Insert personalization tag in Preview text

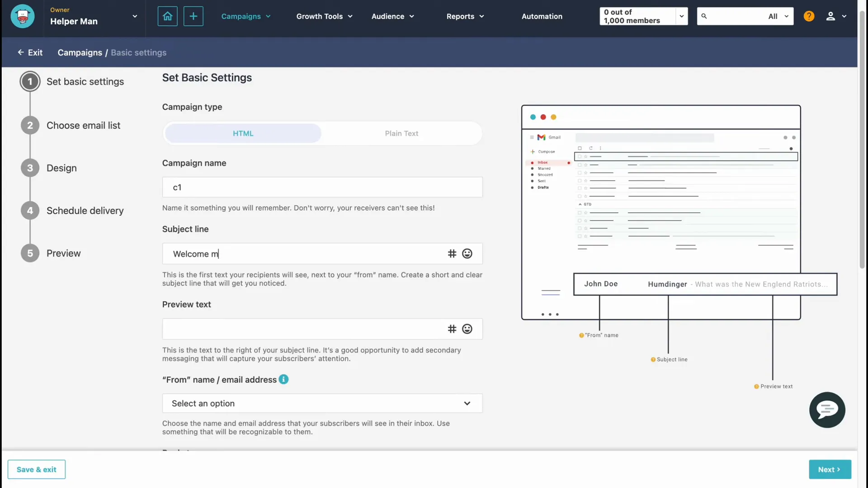452,329
